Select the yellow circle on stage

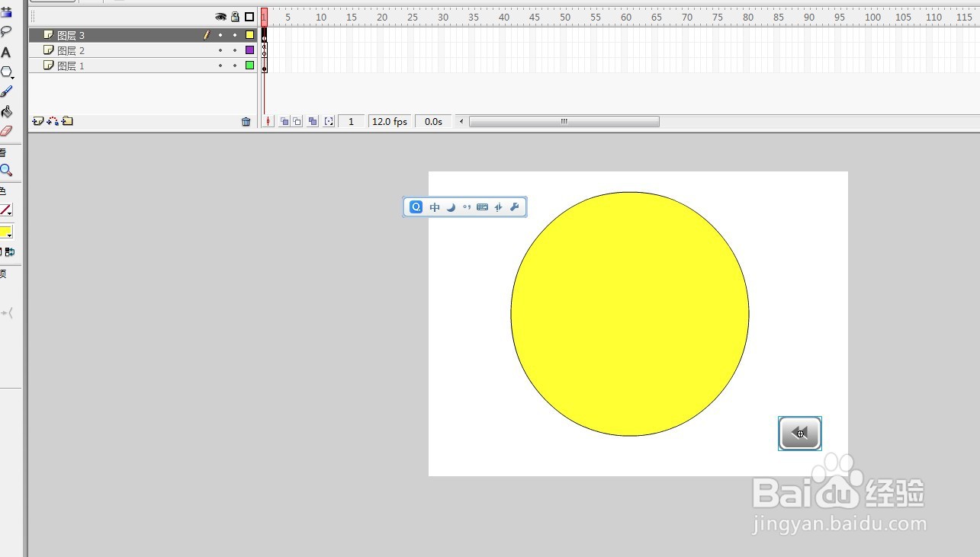coord(630,314)
